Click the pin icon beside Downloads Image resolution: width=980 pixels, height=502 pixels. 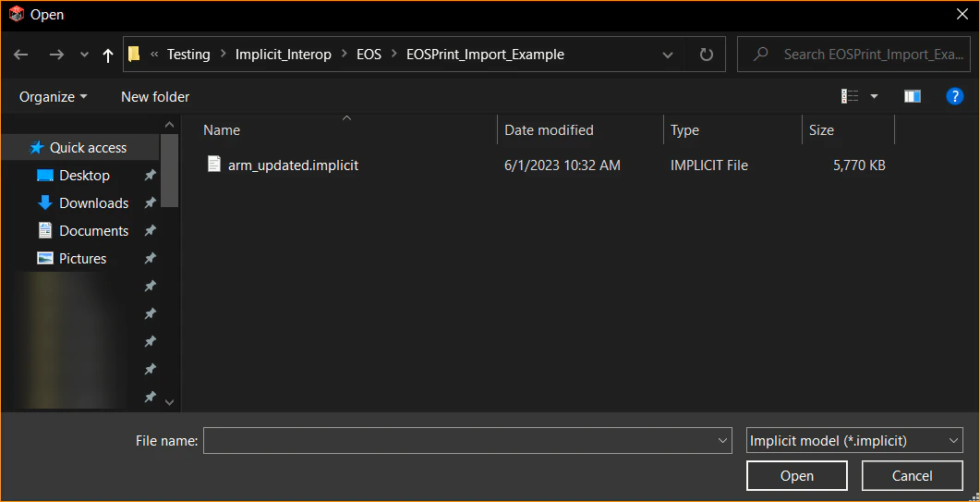click(x=150, y=203)
